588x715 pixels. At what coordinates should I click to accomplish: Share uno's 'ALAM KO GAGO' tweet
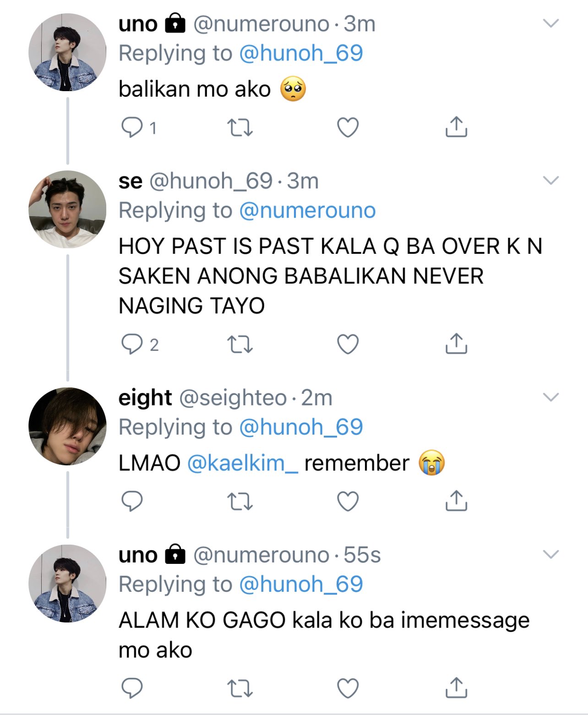456,687
